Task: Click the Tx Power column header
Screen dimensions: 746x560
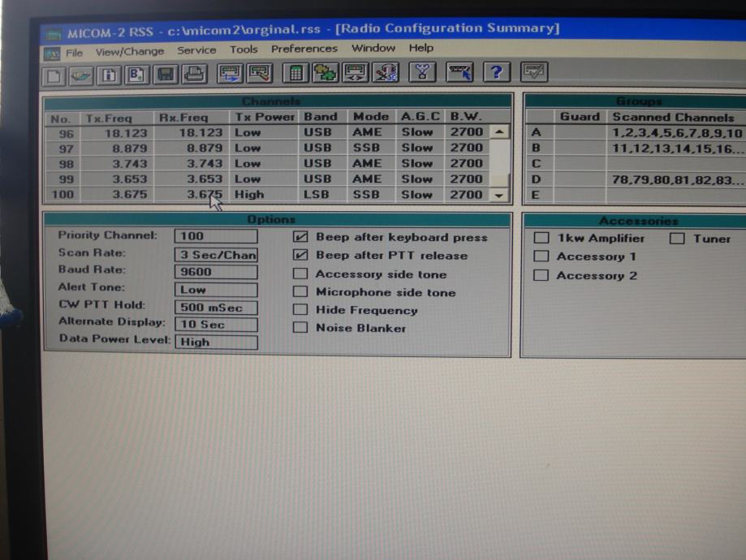Action: (265, 117)
